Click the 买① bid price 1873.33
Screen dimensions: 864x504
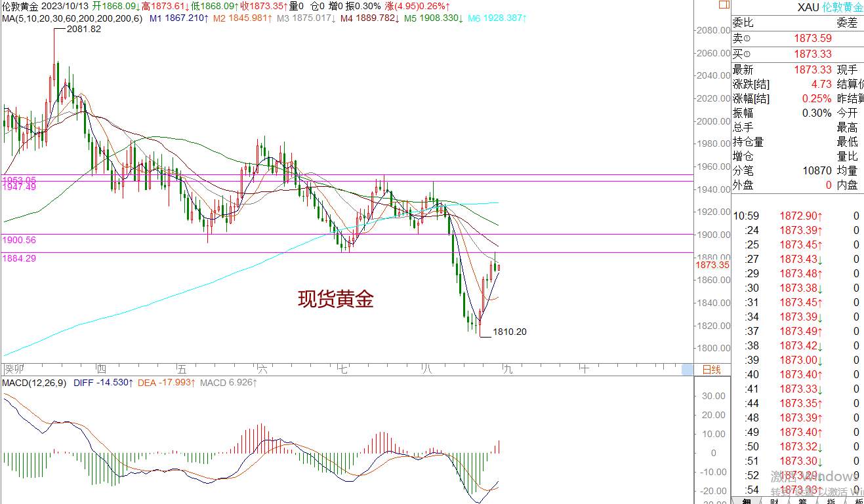[x=813, y=54]
